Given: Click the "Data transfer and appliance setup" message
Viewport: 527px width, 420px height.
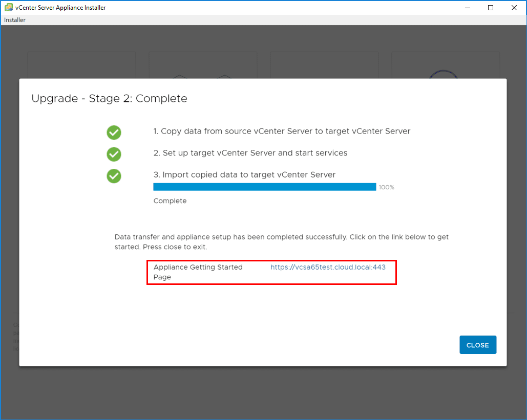Looking at the screenshot, I should (x=282, y=242).
